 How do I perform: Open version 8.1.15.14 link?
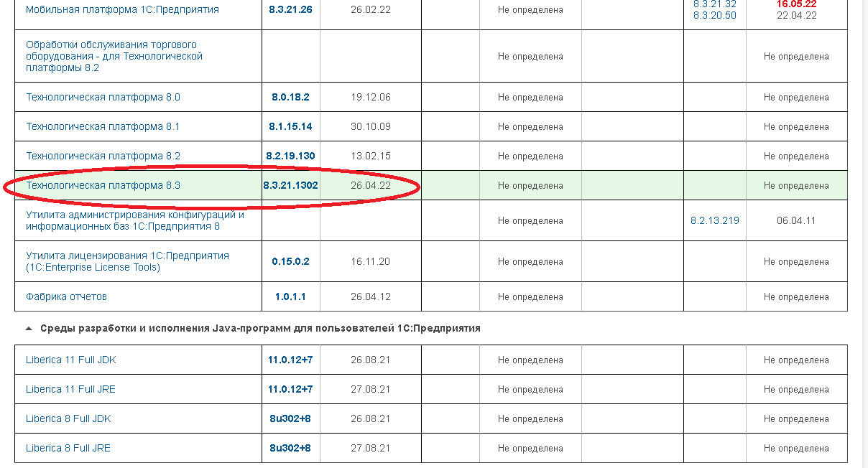[290, 126]
